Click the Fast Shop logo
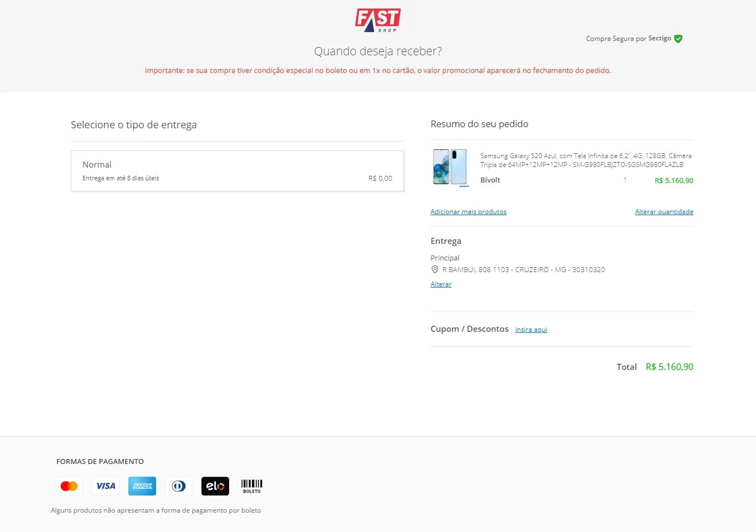Screen dimensions: 756x532 pyautogui.click(x=378, y=20)
